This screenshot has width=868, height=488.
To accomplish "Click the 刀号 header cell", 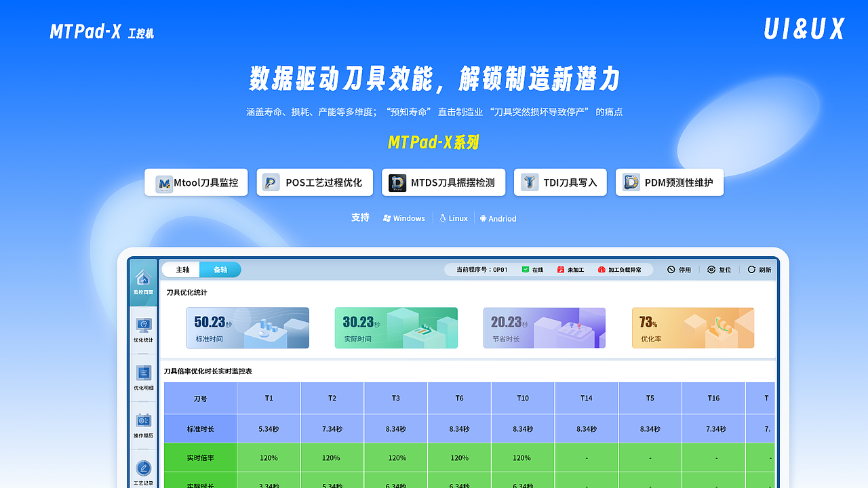I will (x=201, y=398).
